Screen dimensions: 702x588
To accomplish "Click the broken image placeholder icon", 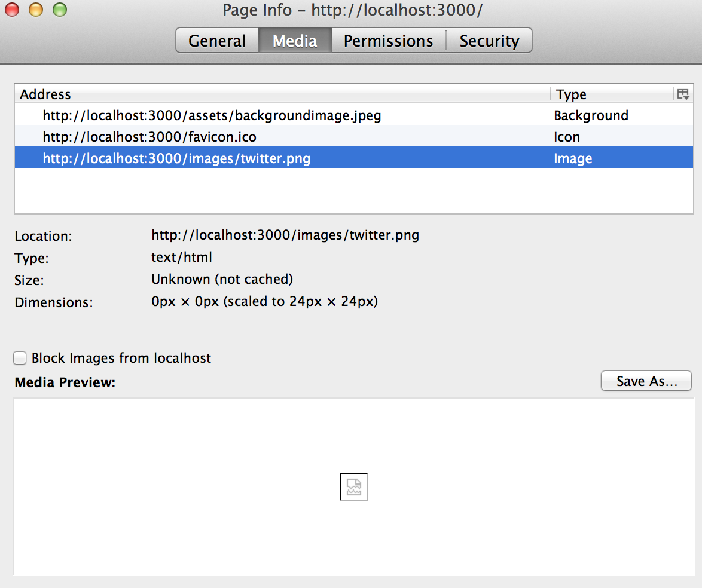I will [353, 487].
